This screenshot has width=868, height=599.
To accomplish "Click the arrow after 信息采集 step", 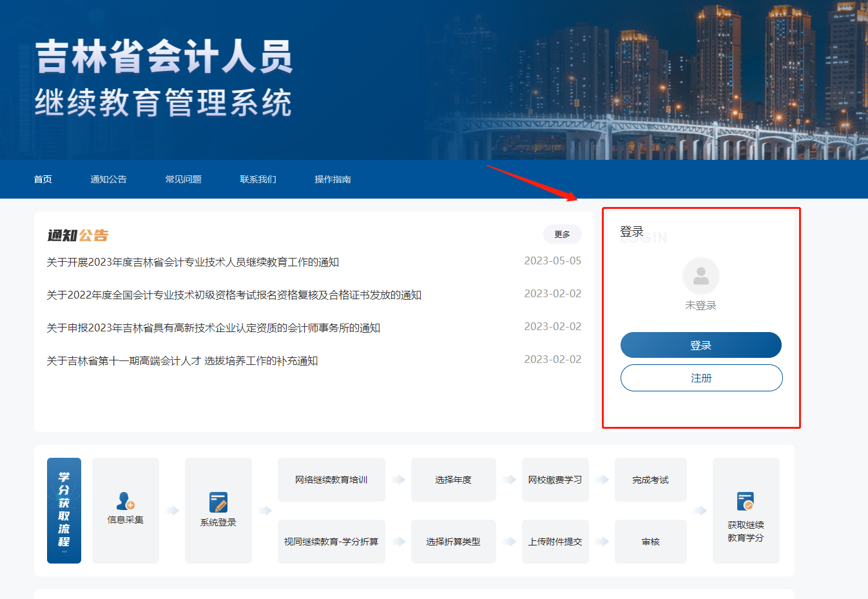I will click(171, 511).
